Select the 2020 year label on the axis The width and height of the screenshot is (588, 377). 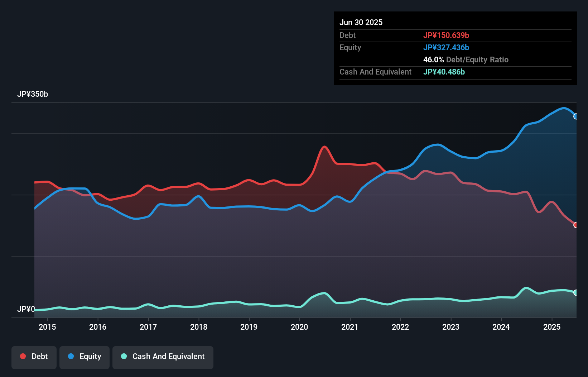pos(299,327)
